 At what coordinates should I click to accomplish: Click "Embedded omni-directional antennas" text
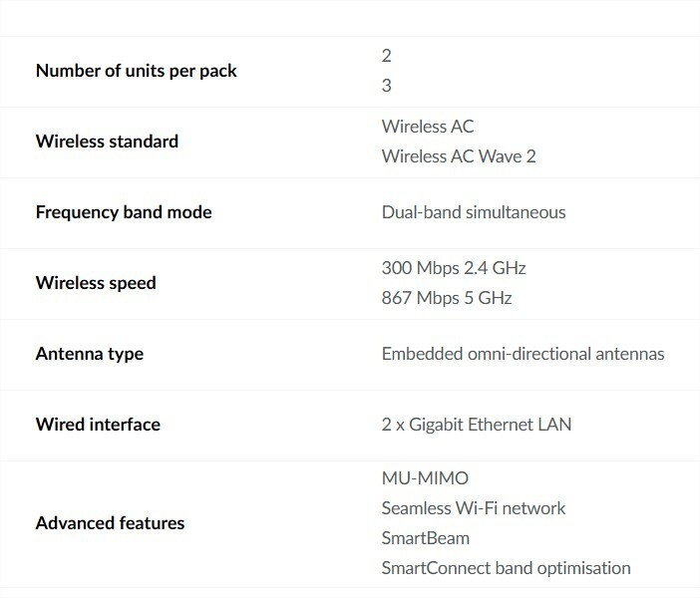point(523,354)
